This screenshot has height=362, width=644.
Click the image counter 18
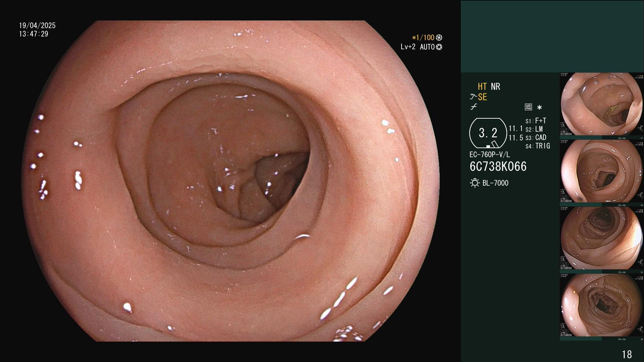click(x=627, y=354)
